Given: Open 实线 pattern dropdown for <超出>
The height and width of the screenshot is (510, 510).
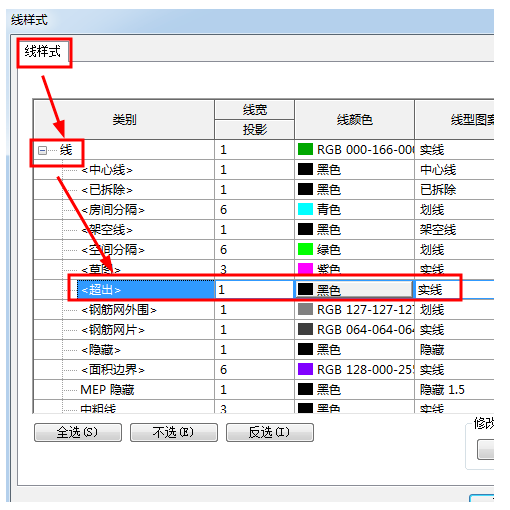Looking at the screenshot, I should click(454, 290).
